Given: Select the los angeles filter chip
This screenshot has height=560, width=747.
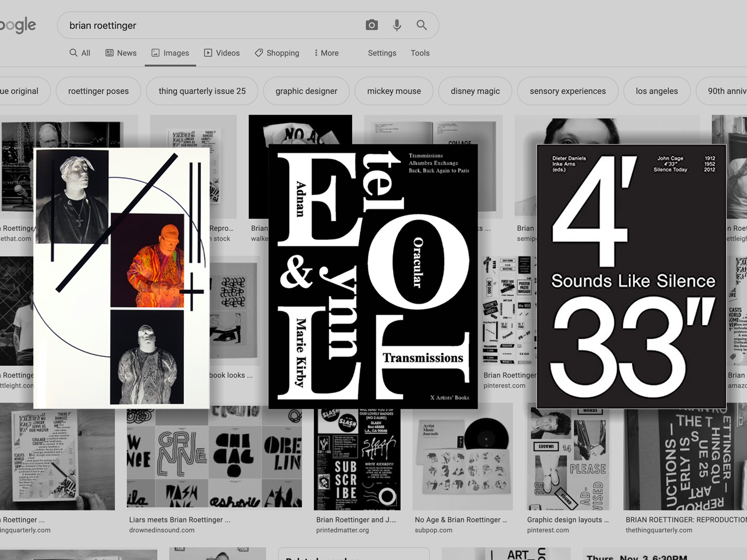Looking at the screenshot, I should click(x=657, y=91).
